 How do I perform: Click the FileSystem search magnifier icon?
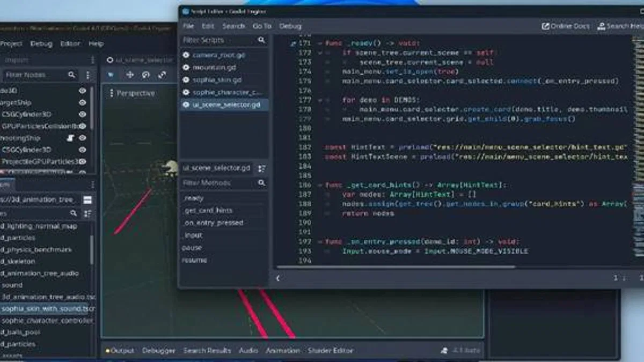[x=74, y=213]
